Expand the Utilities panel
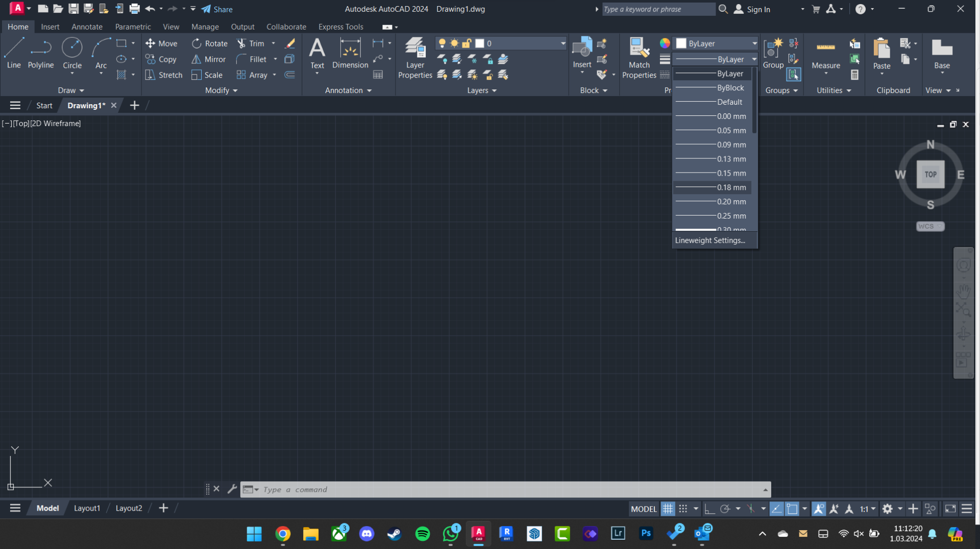980x549 pixels. [x=834, y=90]
